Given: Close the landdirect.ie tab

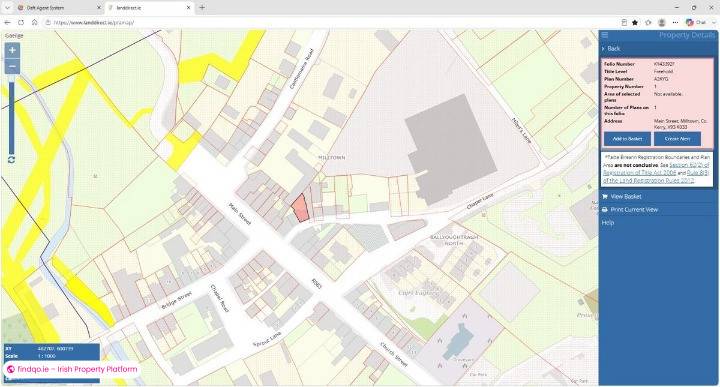Looking at the screenshot, I should [x=189, y=8].
